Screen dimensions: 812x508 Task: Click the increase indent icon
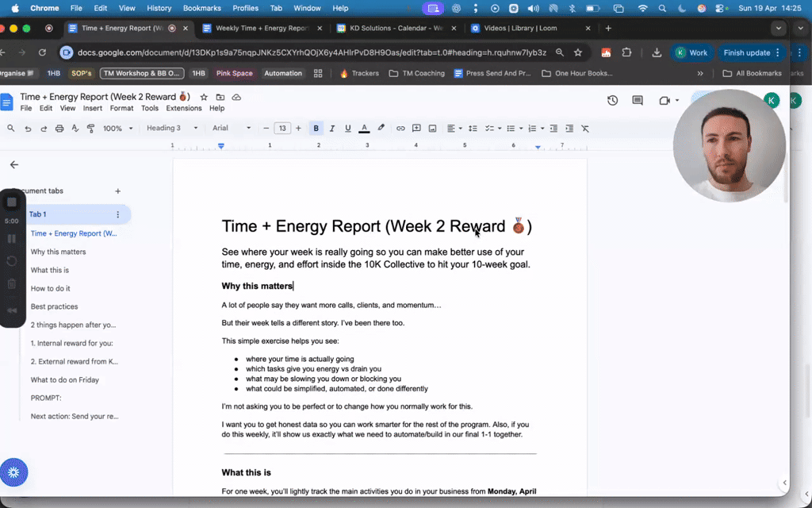(569, 129)
